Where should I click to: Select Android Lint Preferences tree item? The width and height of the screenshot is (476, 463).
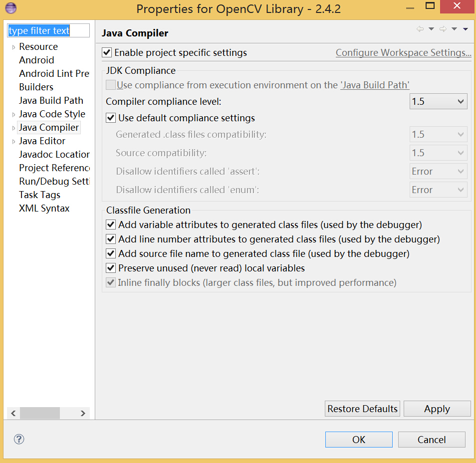[54, 73]
